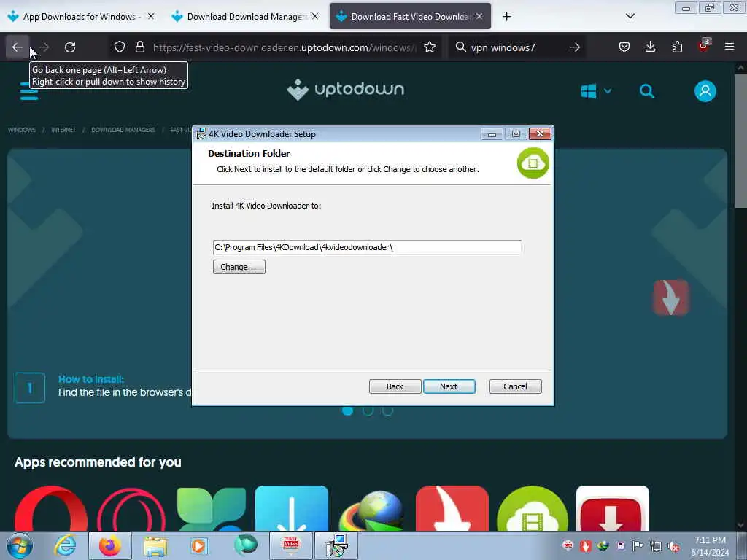Open the Internet Download Manager globe app
Viewport: 747px width, 560px height.
pos(371,510)
